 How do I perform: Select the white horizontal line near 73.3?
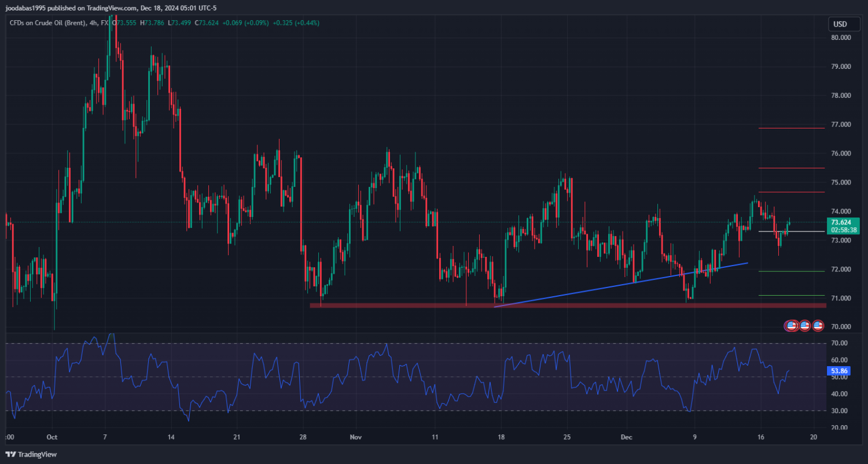pyautogui.click(x=792, y=231)
